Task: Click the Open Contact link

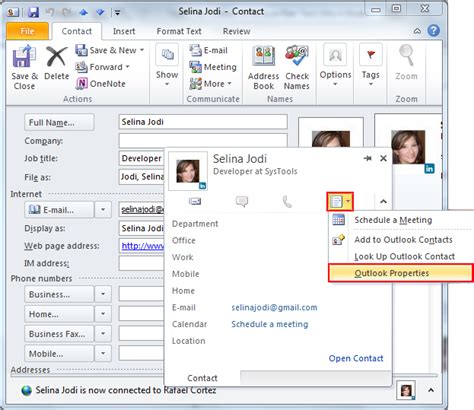Action: pyautogui.click(x=356, y=358)
